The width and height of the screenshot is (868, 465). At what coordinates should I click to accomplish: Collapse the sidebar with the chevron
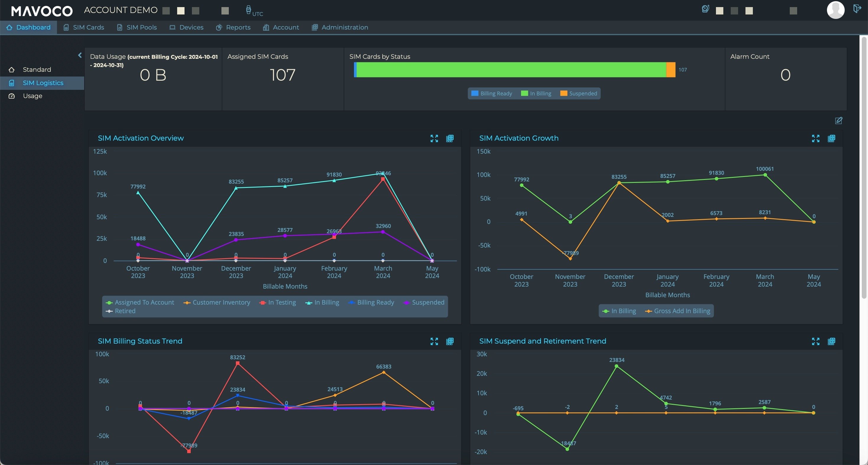pos(80,55)
